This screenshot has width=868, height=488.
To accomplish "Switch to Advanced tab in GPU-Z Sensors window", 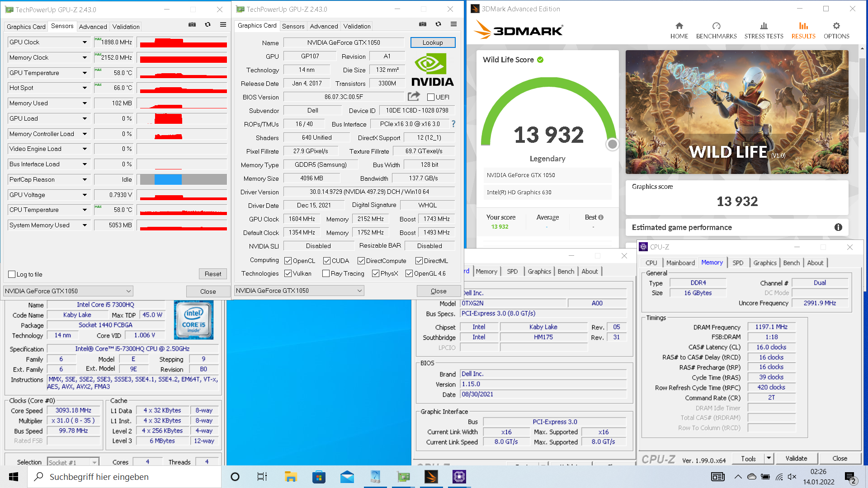I will tap(93, 27).
